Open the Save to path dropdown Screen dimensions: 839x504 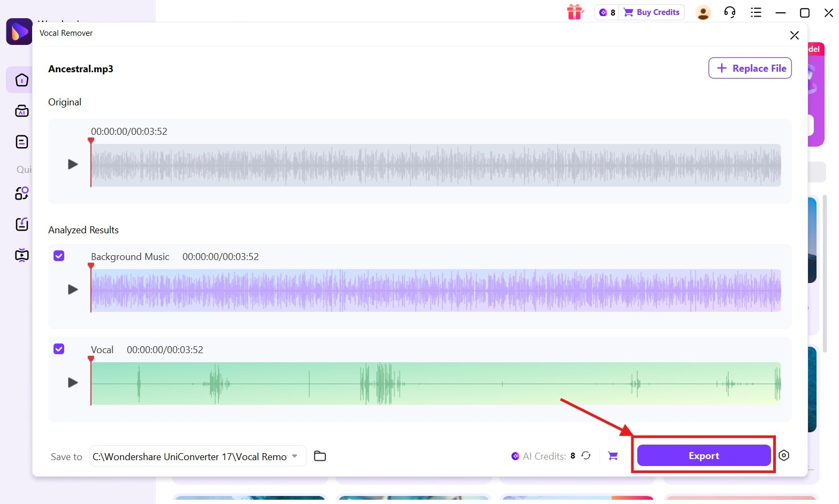(x=295, y=456)
